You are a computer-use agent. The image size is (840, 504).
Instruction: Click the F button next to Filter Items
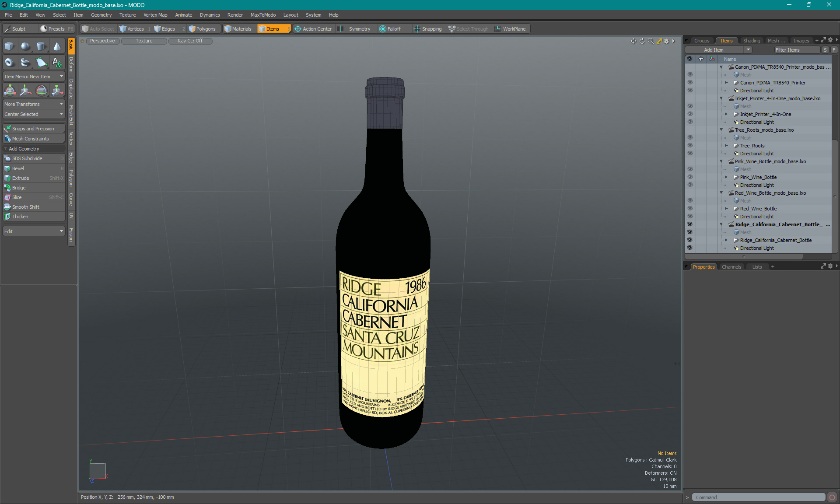tap(834, 50)
